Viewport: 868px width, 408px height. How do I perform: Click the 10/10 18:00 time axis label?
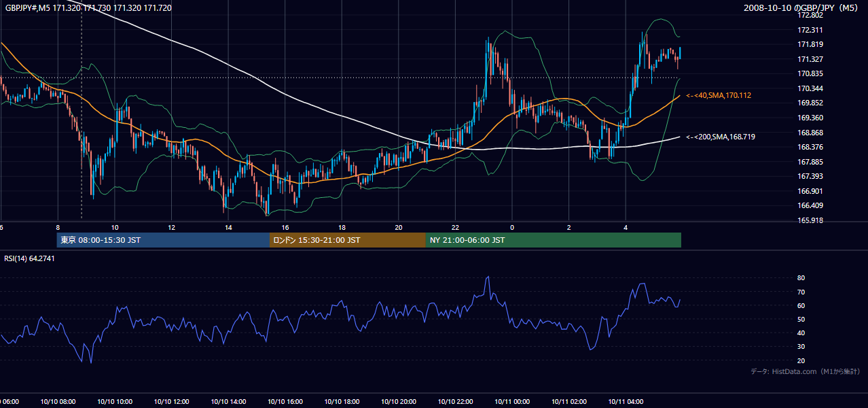click(342, 402)
